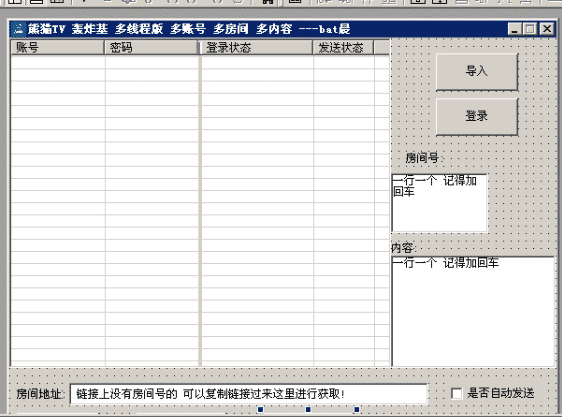
Task: Focus the 内容 multi-line text box
Action: tap(473, 312)
